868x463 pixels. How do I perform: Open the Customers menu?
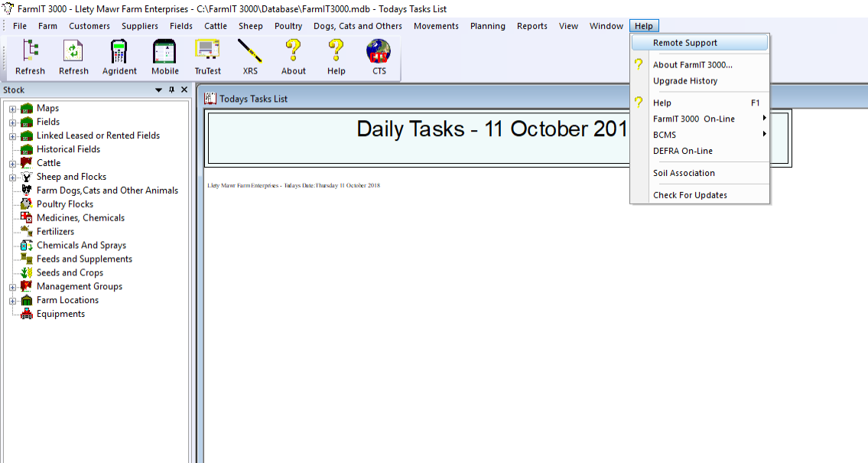click(89, 26)
